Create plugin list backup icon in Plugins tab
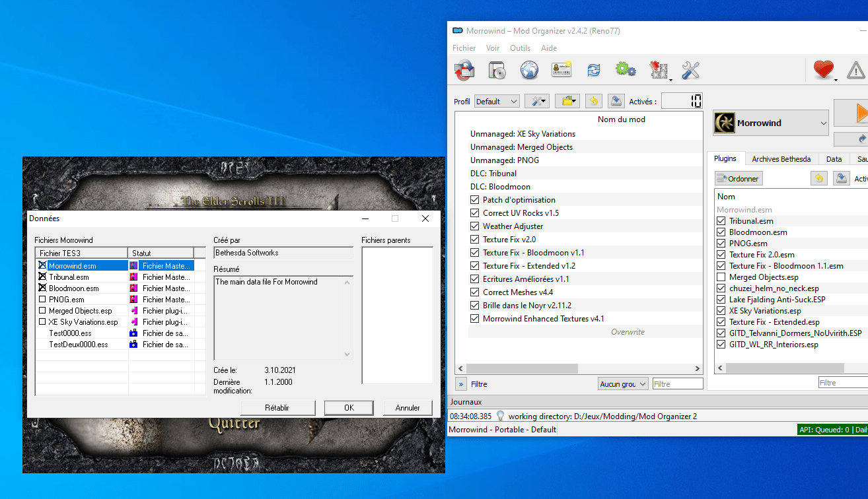 pos(841,178)
